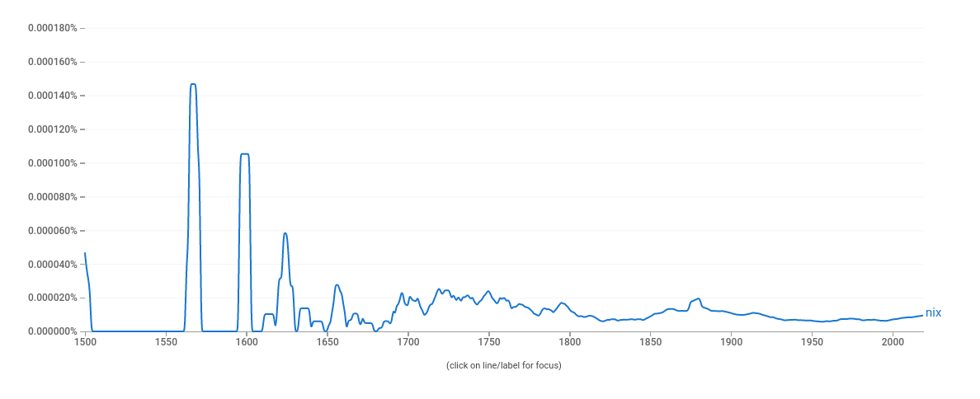Click the '1850' x-axis label
This screenshot has height=399, width=980.
click(650, 341)
